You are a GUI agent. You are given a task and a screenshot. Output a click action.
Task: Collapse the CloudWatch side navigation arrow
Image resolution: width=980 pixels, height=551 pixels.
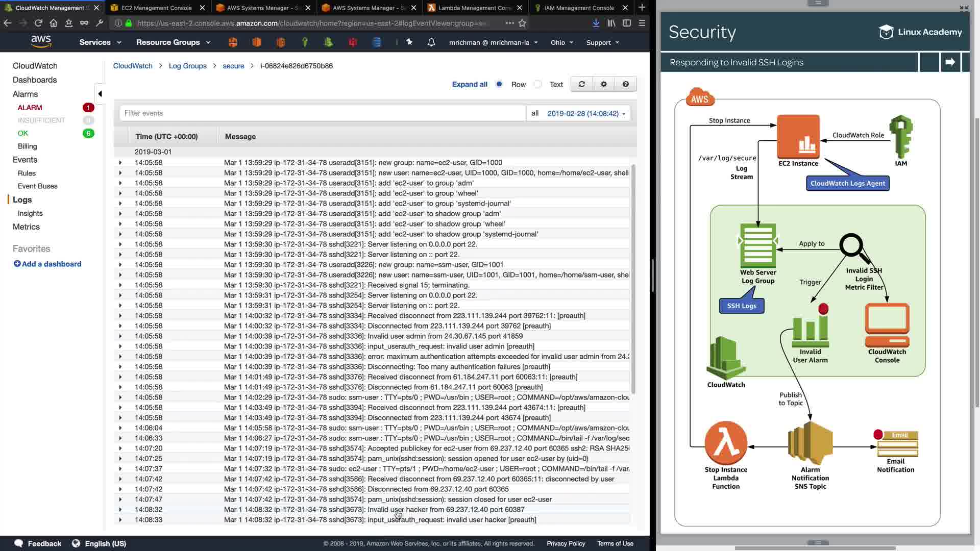(100, 93)
